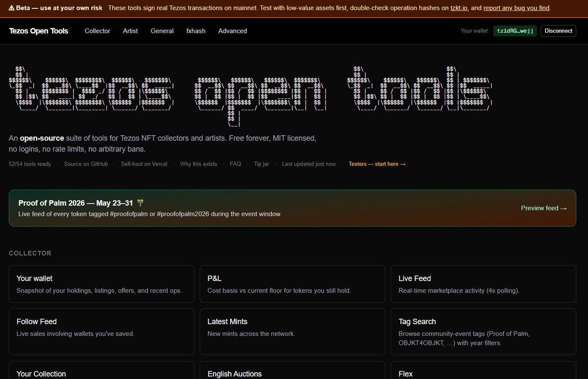Screen dimensions: 588x379
Task: Open Self-host on Vercel link
Action: [144, 164]
